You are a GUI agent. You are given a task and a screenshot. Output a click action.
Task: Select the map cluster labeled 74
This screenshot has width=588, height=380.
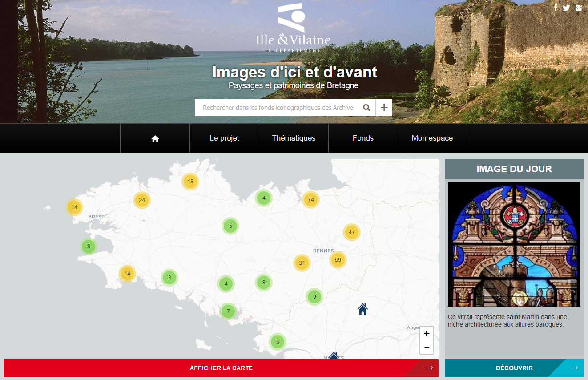pos(311,200)
